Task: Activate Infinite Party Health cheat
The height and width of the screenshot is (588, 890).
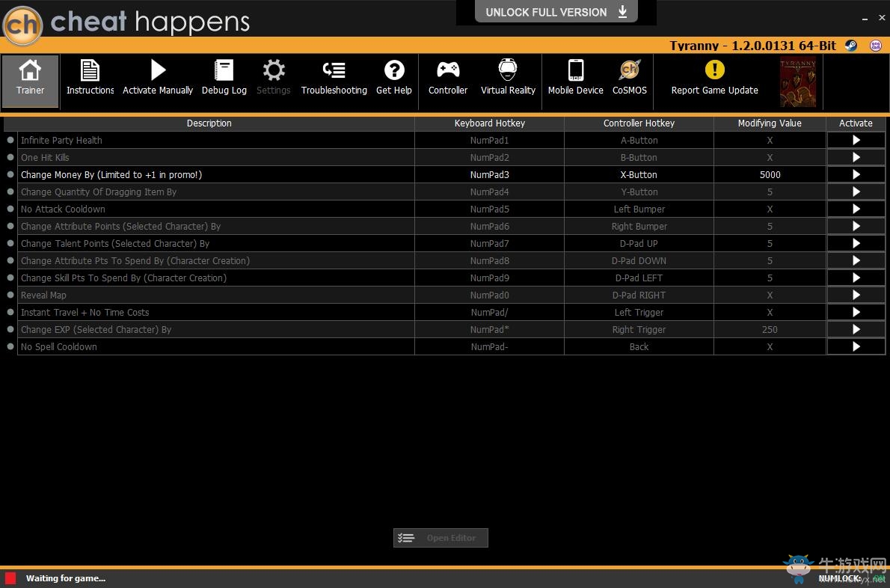Action: tap(856, 140)
